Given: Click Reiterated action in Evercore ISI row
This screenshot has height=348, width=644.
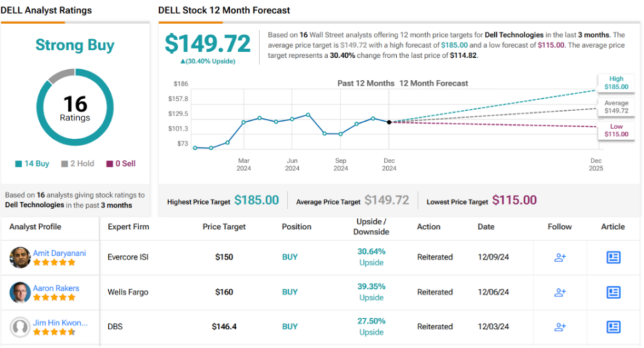Looking at the screenshot, I should pyautogui.click(x=435, y=257).
